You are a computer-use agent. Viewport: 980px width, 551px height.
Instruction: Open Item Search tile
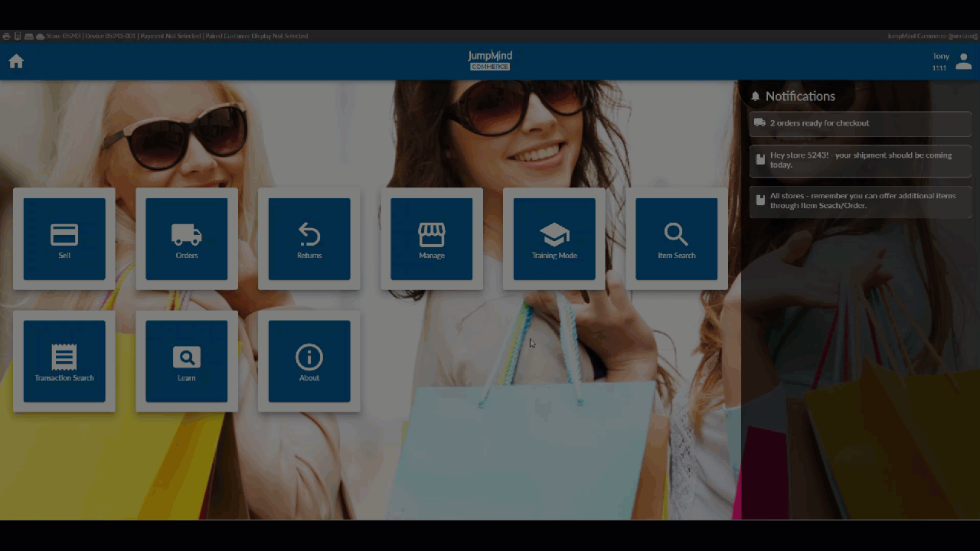[x=677, y=239]
